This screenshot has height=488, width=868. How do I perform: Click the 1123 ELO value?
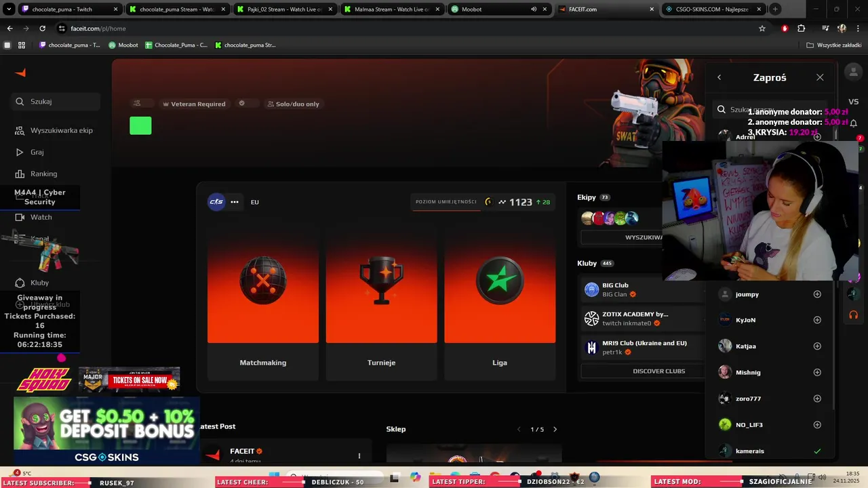521,202
